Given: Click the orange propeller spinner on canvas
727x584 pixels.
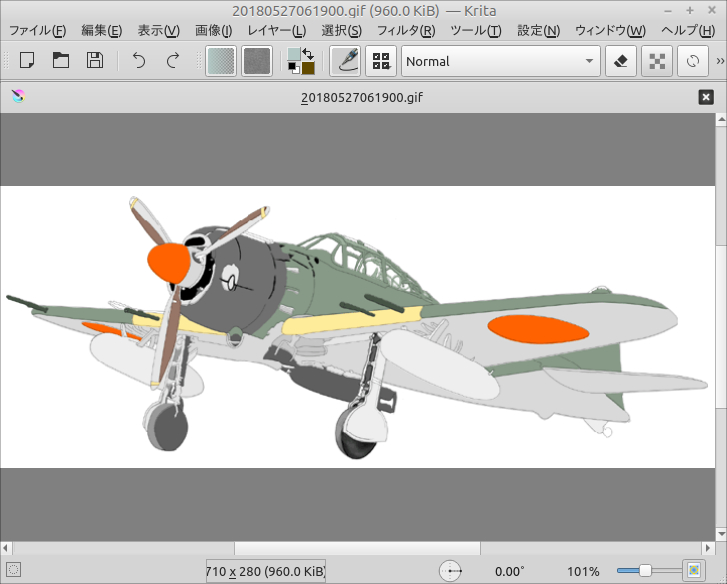Looking at the screenshot, I should point(169,263).
